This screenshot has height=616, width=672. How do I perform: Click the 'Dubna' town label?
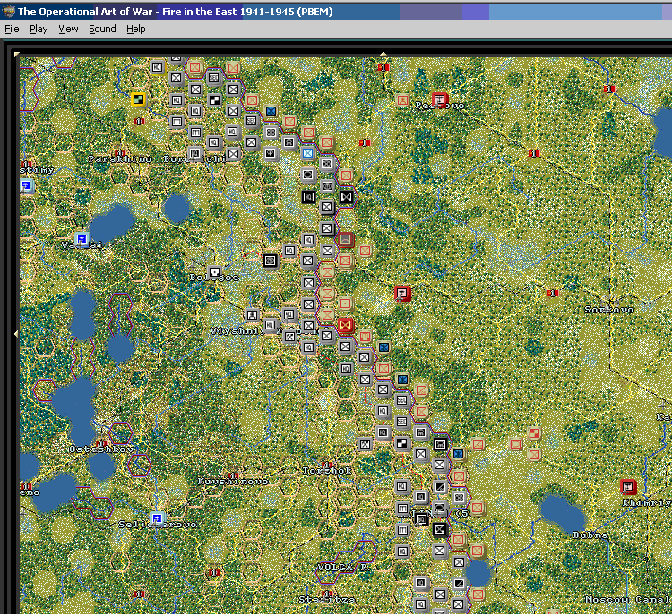(590, 535)
